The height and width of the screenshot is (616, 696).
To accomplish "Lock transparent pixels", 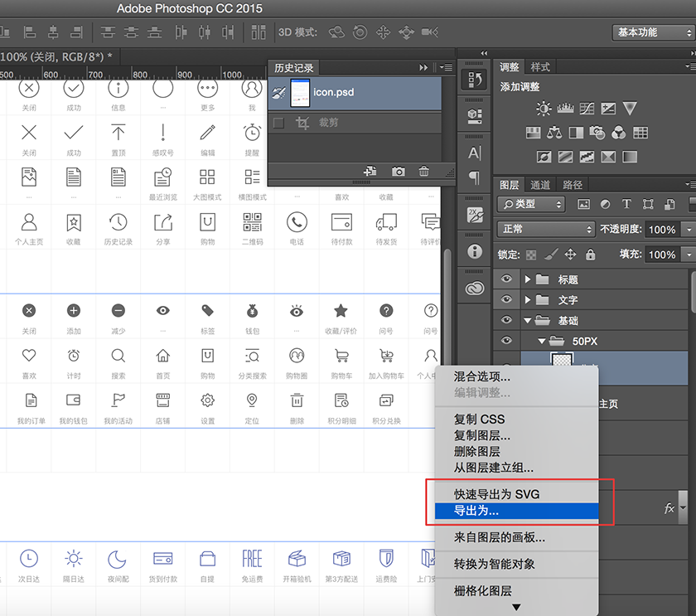I will [x=531, y=255].
